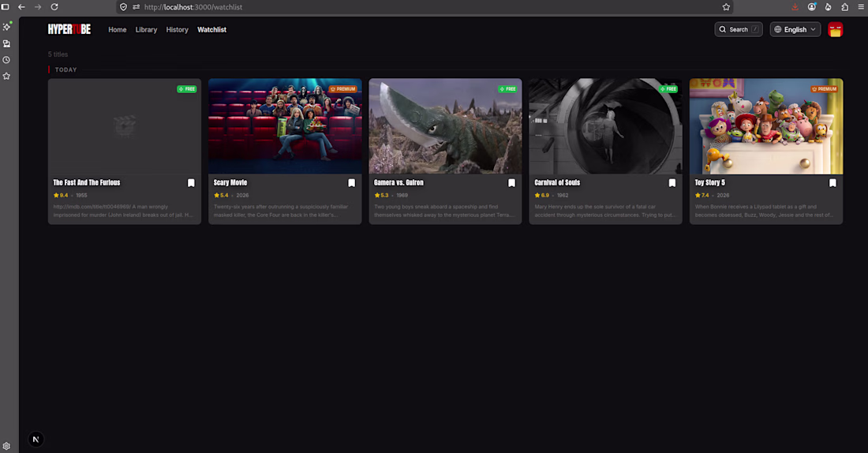Bookmark this page with the star icon
The width and height of the screenshot is (868, 453).
[726, 7]
